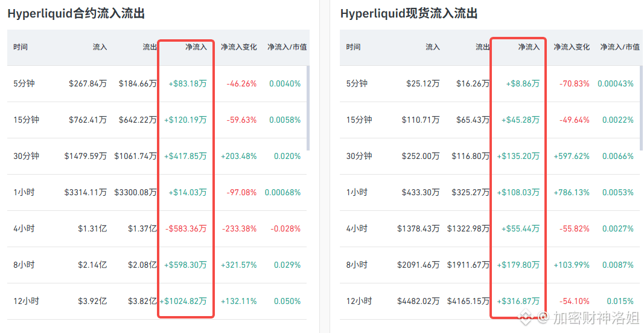Click the inflow value $762.41万
The height and width of the screenshot is (333, 644).
88,120
